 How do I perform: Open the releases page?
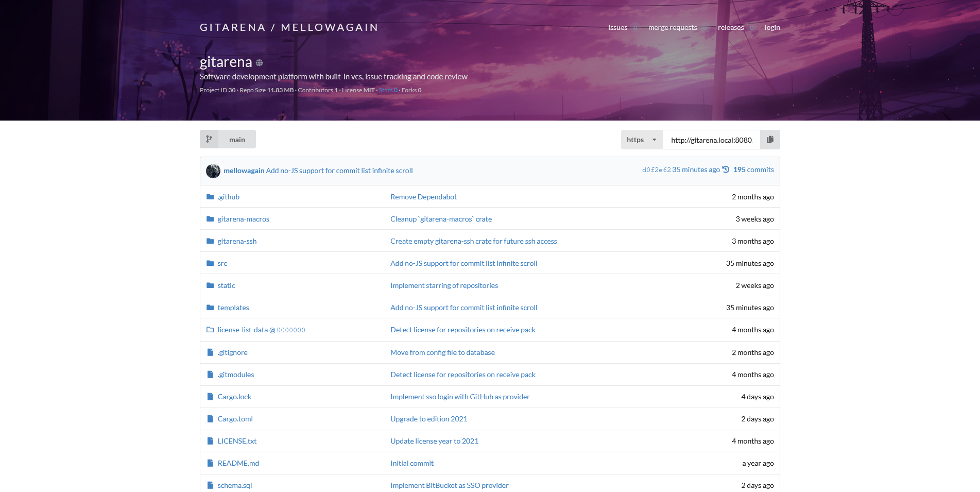point(731,27)
